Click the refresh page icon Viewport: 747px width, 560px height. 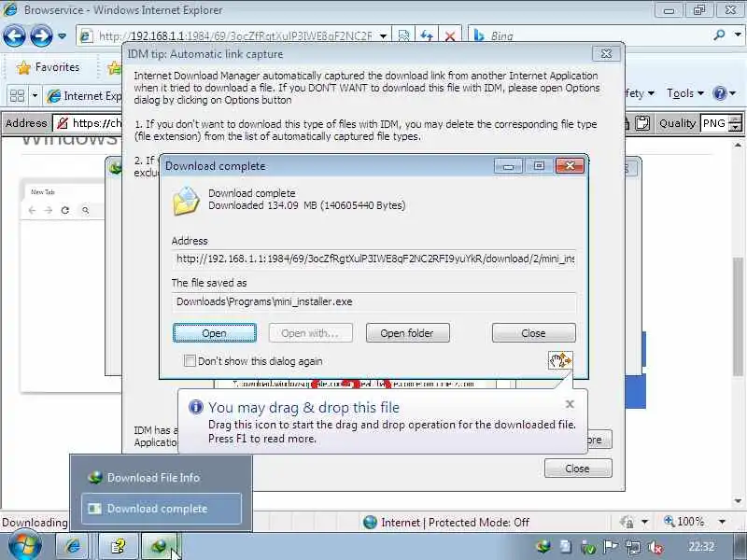(427, 35)
